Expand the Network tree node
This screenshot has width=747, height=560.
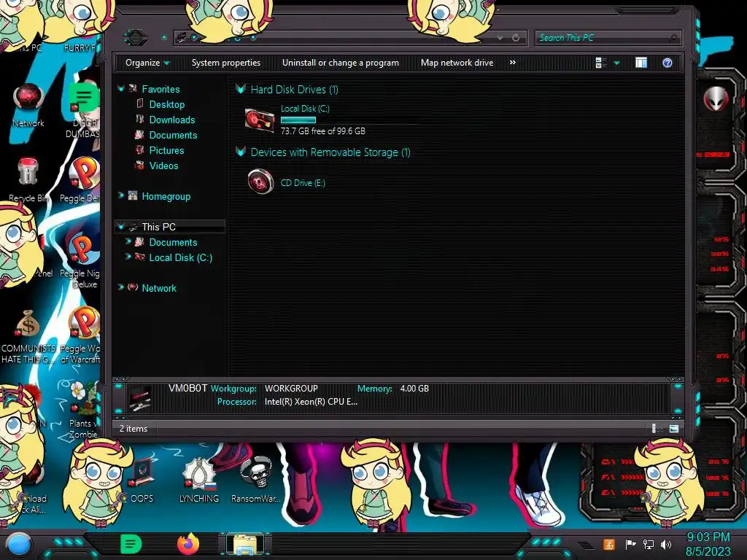tap(120, 287)
